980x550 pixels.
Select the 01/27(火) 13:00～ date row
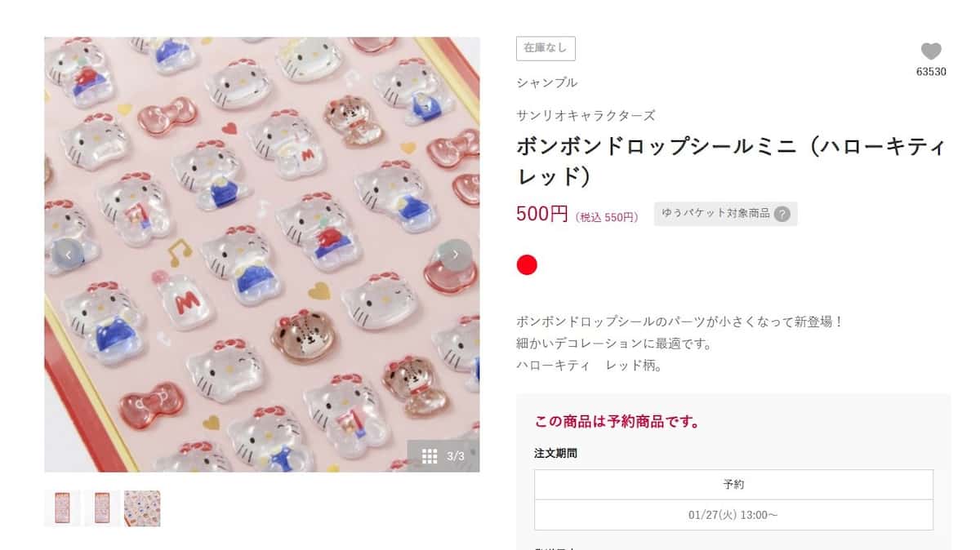click(x=733, y=515)
